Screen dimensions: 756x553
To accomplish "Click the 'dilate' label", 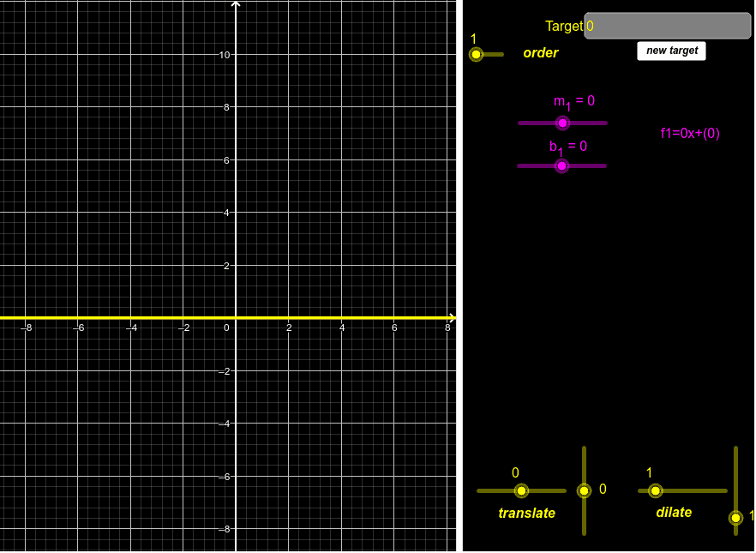I will [x=674, y=512].
